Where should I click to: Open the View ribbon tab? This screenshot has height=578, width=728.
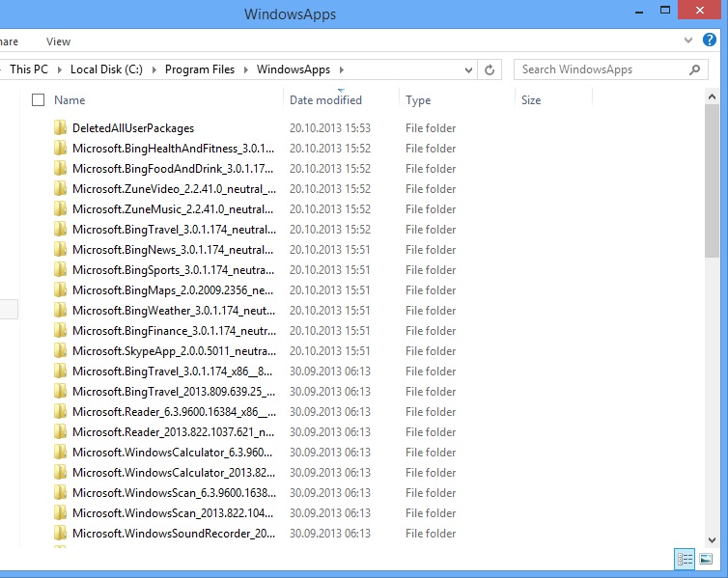point(58,41)
